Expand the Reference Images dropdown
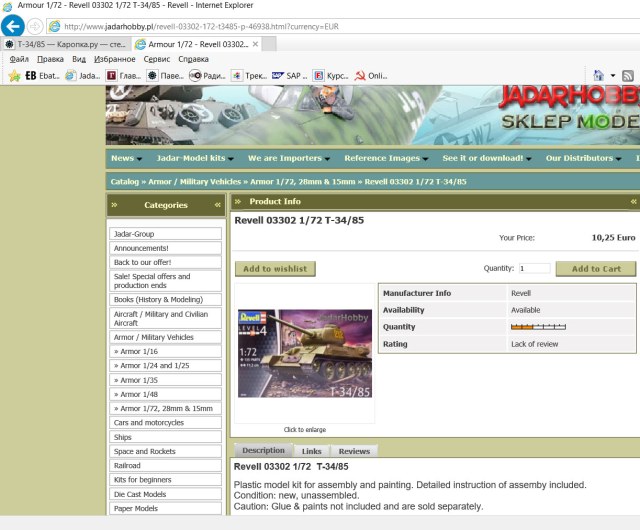This screenshot has width=640, height=530. coord(386,158)
